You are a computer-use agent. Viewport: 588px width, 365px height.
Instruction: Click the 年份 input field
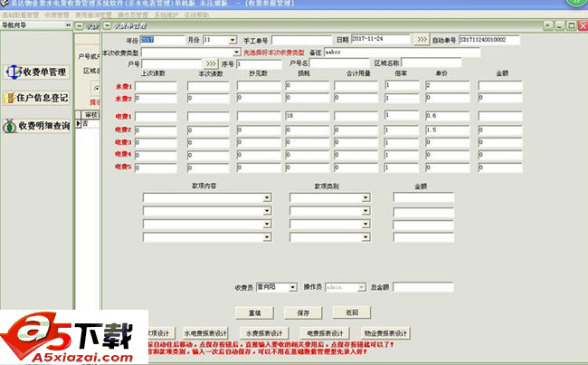tap(162, 40)
